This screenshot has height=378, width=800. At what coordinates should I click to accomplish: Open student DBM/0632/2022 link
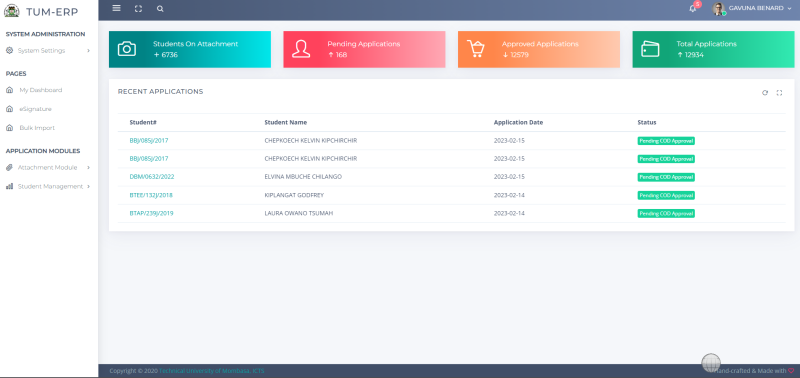(152, 177)
